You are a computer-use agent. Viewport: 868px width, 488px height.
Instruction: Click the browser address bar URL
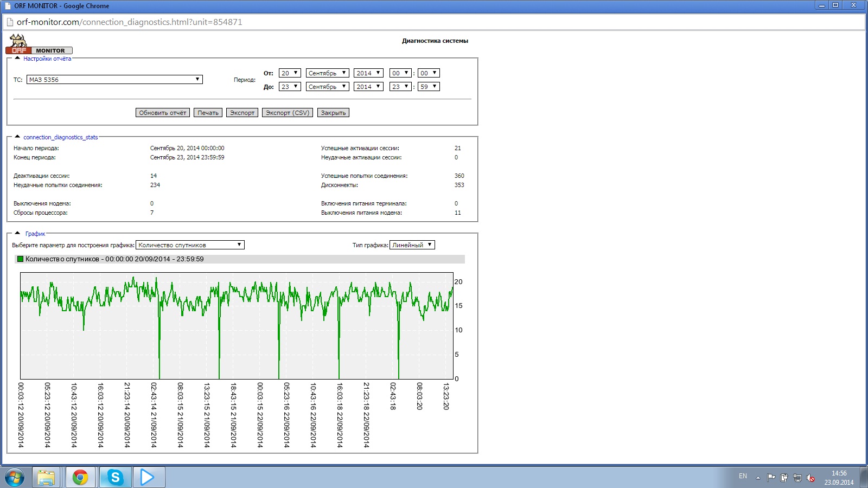(129, 22)
